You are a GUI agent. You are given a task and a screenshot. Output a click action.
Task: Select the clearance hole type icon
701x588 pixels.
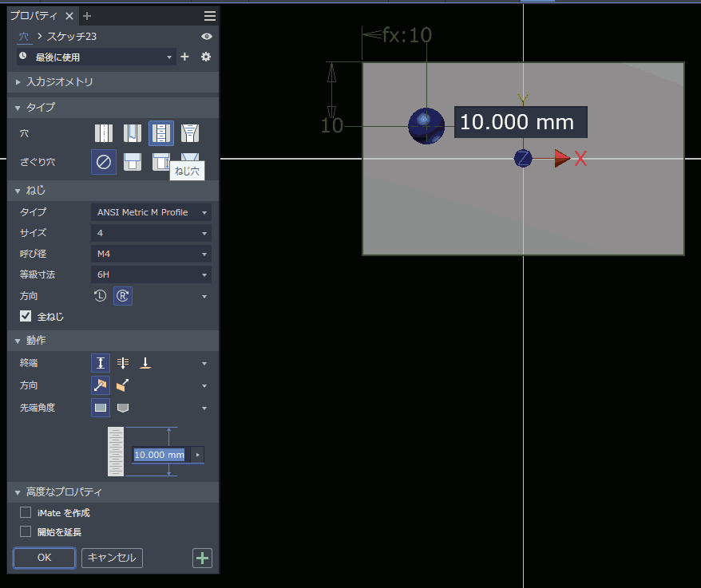pos(132,132)
